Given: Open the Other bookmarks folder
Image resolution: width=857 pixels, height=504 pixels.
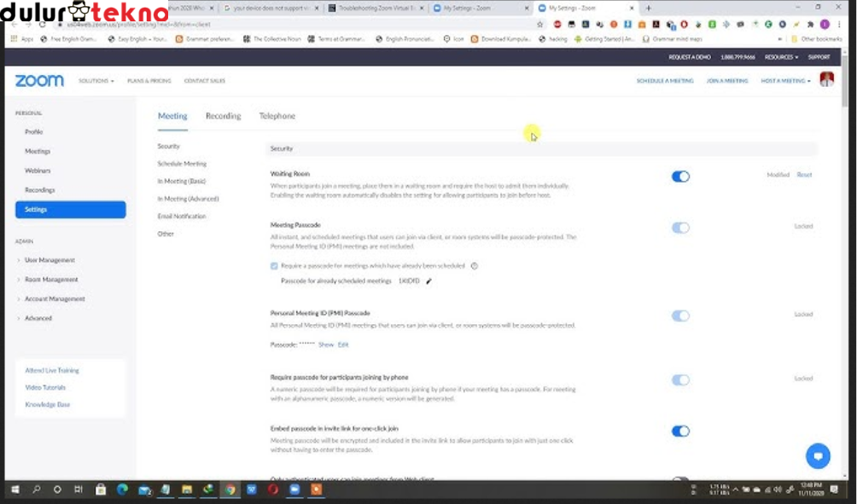Looking at the screenshot, I should pyautogui.click(x=817, y=39).
